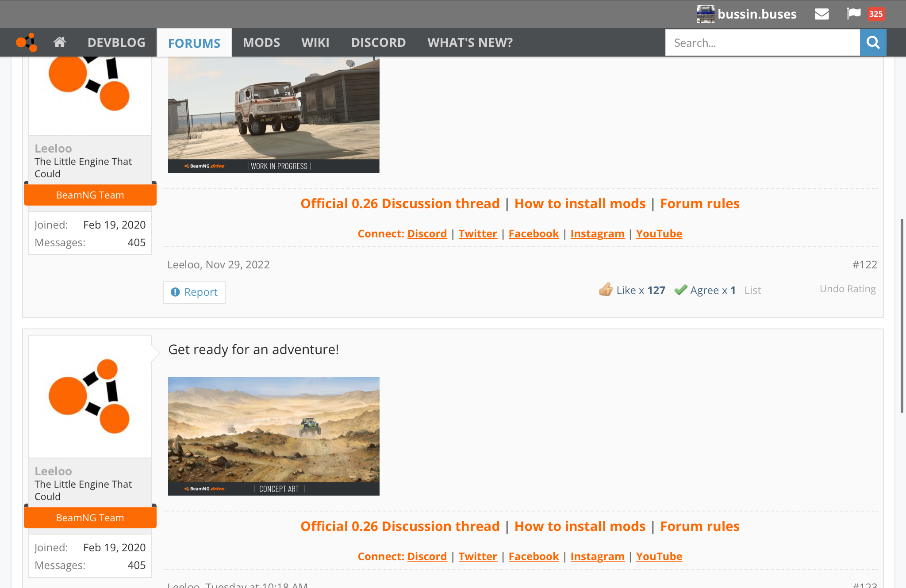Click bussin.buses user avatar icon
Viewport: 906px width, 588px height.
[x=705, y=14]
